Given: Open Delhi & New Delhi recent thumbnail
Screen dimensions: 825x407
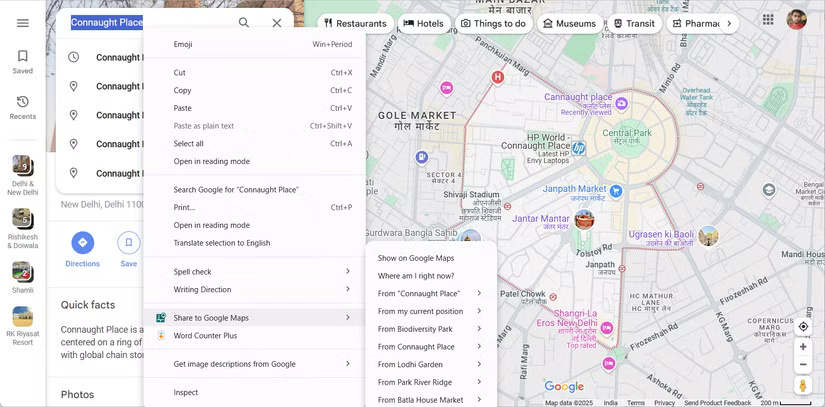Looking at the screenshot, I should 22,167.
